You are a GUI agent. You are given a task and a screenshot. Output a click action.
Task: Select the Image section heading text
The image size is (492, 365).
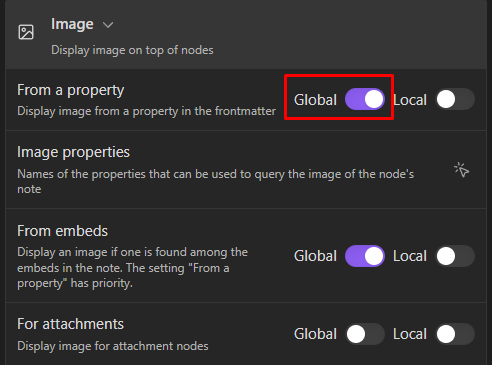[72, 24]
